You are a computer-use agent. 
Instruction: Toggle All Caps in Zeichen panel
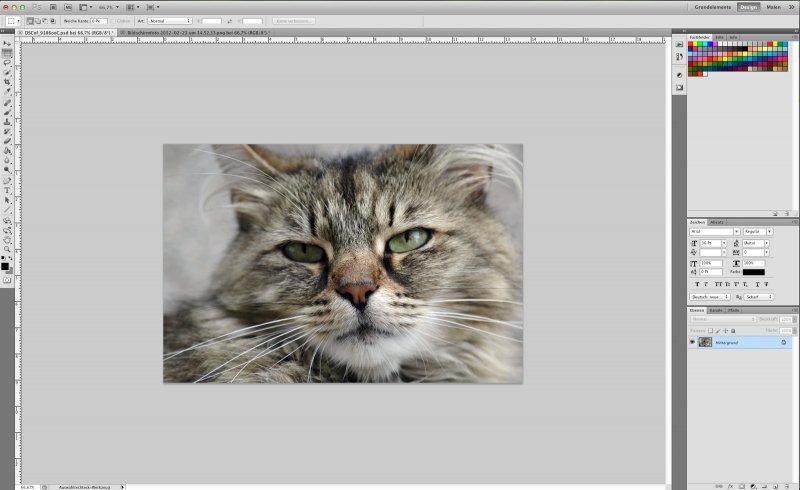click(x=718, y=284)
